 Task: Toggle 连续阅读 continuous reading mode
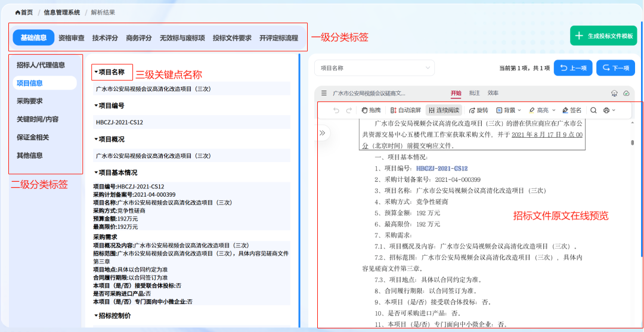coord(443,110)
